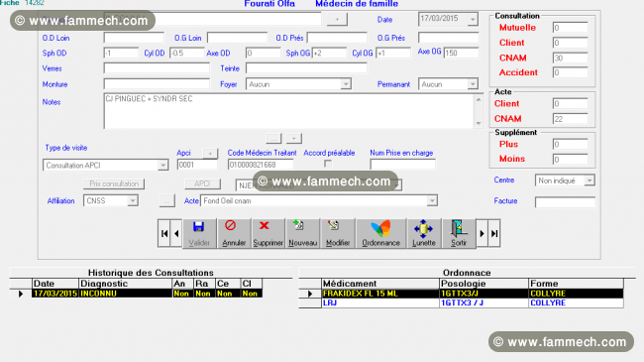Click the APCI button
The image size is (644, 362).
click(x=202, y=183)
